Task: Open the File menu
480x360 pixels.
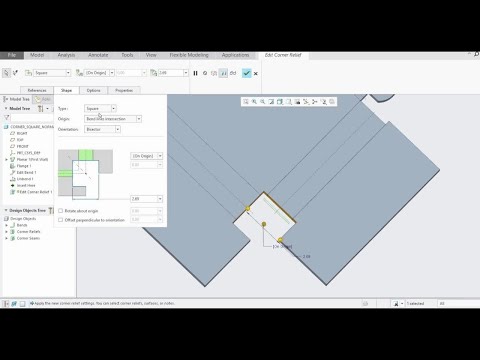Action: (12, 55)
